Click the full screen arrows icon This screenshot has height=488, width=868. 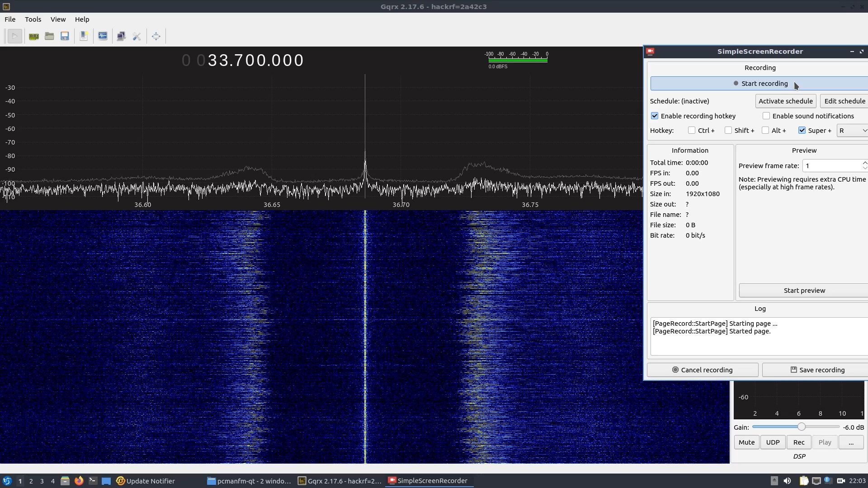point(156,37)
